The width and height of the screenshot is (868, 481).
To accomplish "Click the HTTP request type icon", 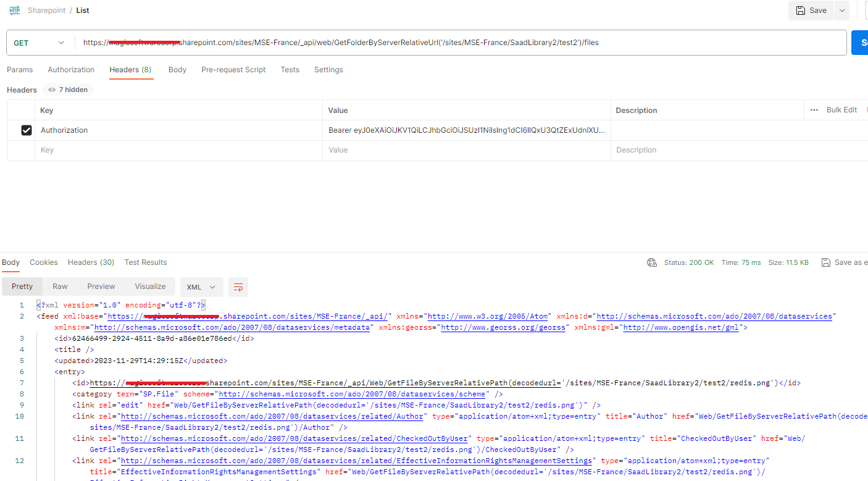I will 15,10.
